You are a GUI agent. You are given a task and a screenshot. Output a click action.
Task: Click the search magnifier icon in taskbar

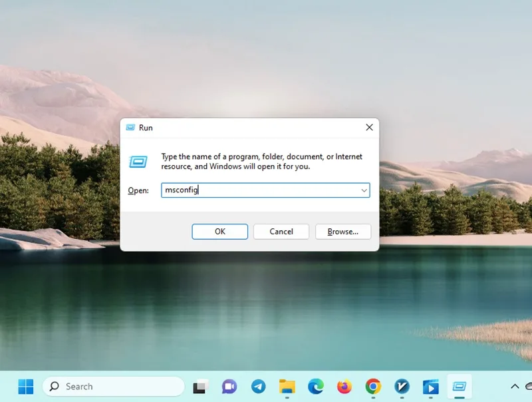pos(55,387)
